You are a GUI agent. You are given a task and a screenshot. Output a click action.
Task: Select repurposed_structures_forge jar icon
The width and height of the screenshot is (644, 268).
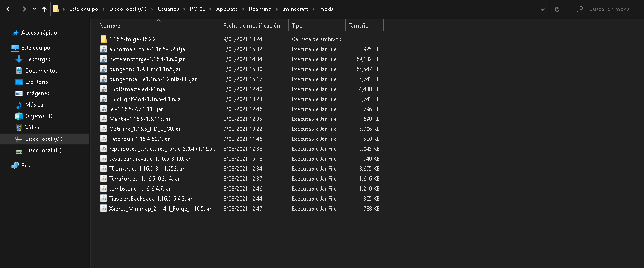tap(104, 148)
